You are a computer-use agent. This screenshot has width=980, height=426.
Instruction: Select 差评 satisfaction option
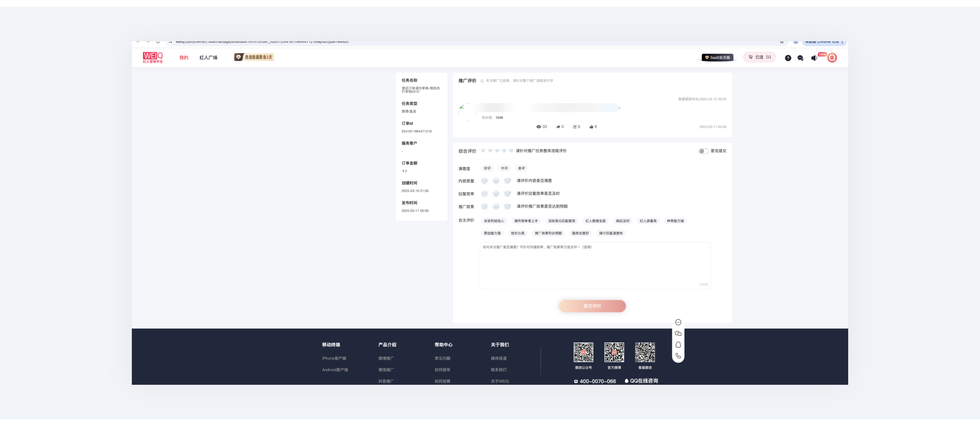pyautogui.click(x=521, y=168)
